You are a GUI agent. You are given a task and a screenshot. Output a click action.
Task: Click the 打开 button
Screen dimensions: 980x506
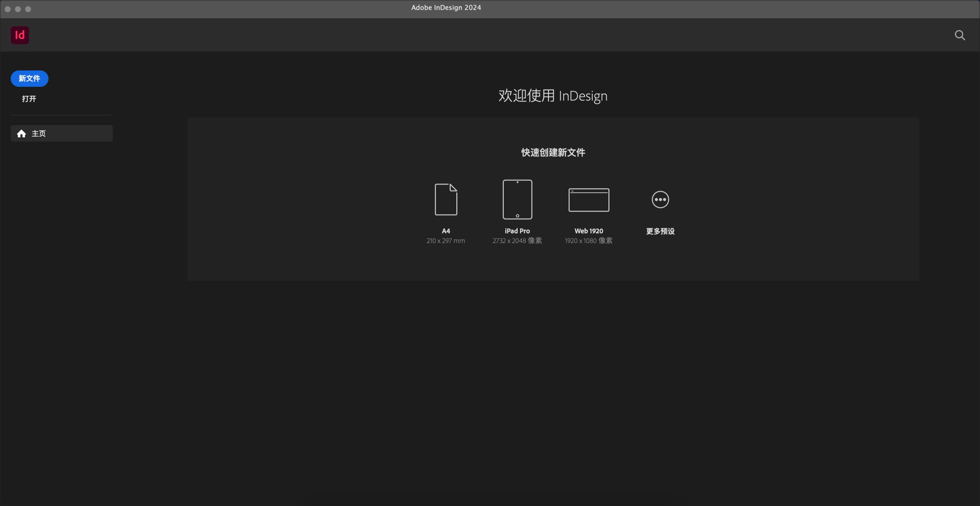[29, 99]
